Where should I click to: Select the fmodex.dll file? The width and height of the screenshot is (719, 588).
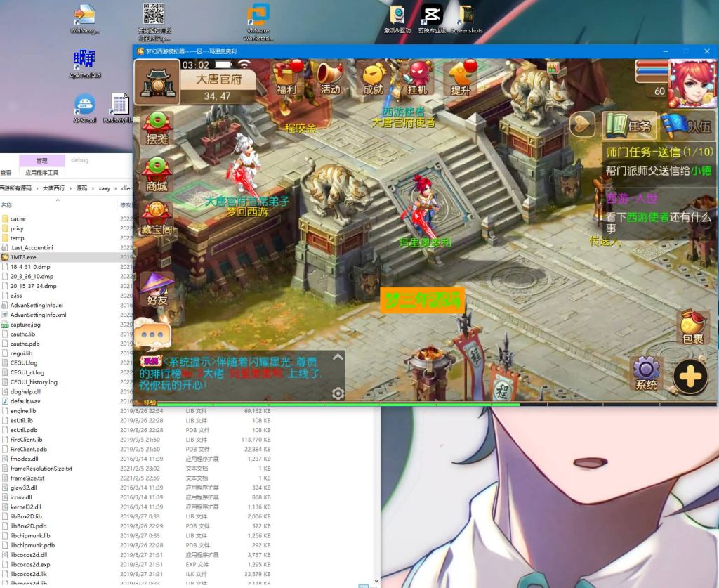(24, 459)
